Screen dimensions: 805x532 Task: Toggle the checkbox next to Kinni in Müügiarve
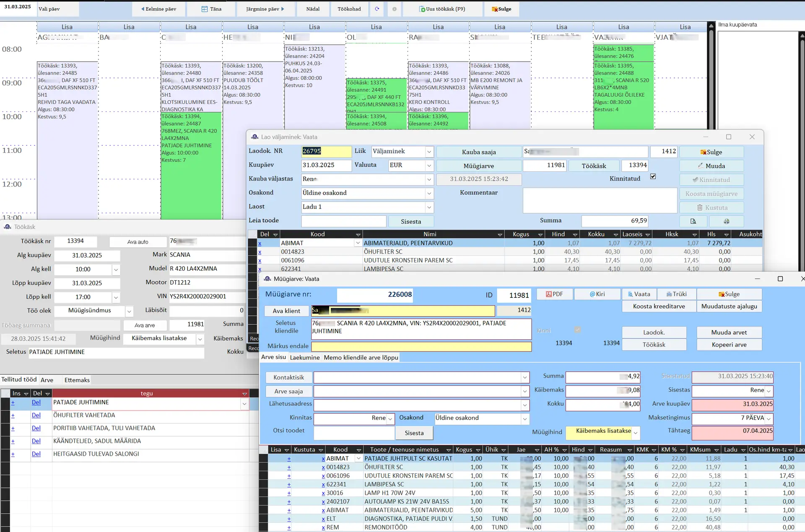tap(577, 330)
